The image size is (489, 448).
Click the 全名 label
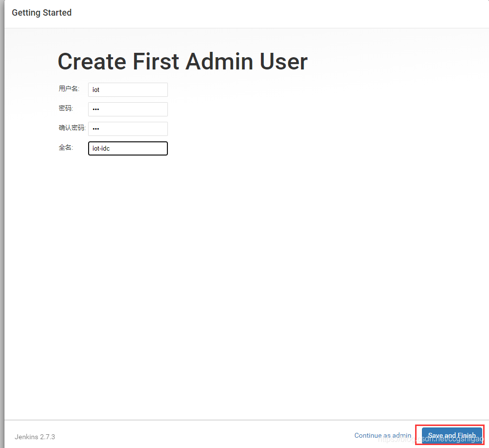pyautogui.click(x=66, y=147)
